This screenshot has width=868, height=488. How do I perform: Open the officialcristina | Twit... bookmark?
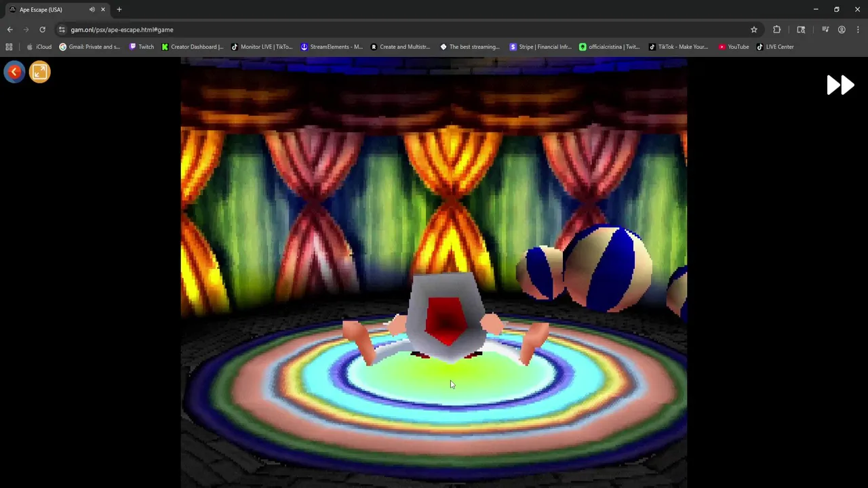(x=610, y=47)
